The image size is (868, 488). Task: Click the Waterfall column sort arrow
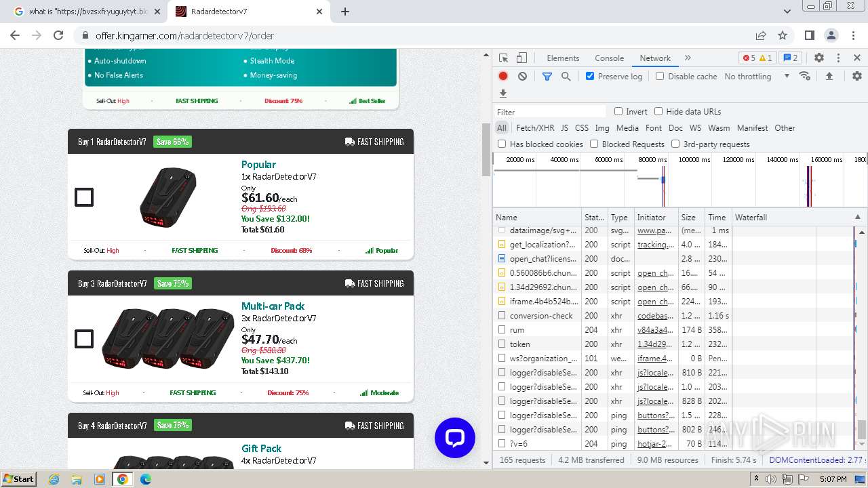pyautogui.click(x=858, y=217)
